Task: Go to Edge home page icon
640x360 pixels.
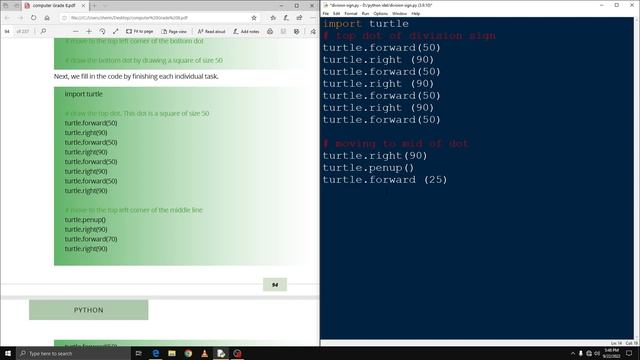Action: click(x=47, y=18)
